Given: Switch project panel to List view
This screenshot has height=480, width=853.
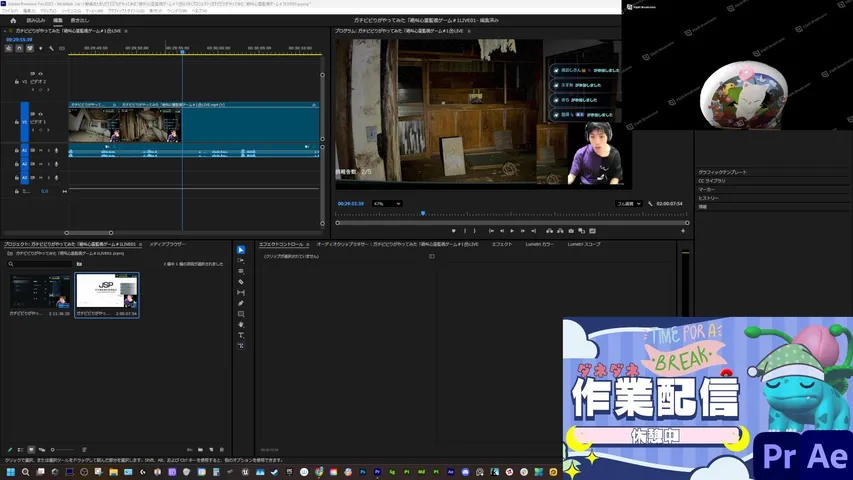Looking at the screenshot, I should click(20, 450).
